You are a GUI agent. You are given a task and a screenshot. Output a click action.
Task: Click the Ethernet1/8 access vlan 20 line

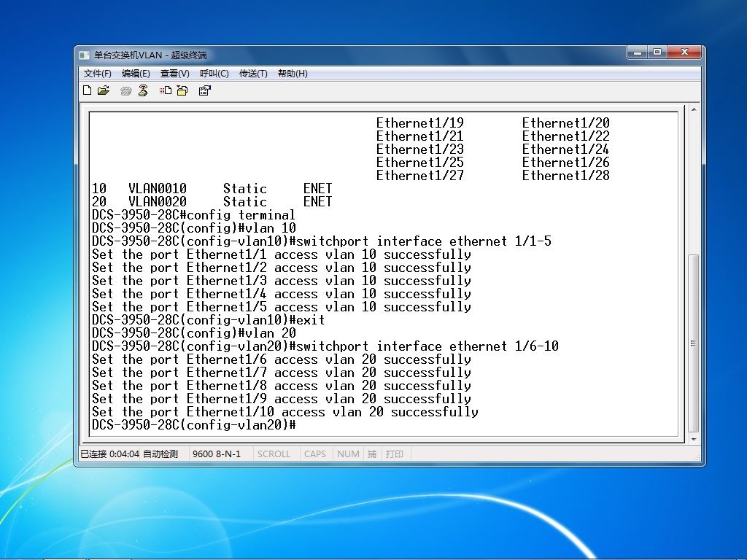[282, 386]
